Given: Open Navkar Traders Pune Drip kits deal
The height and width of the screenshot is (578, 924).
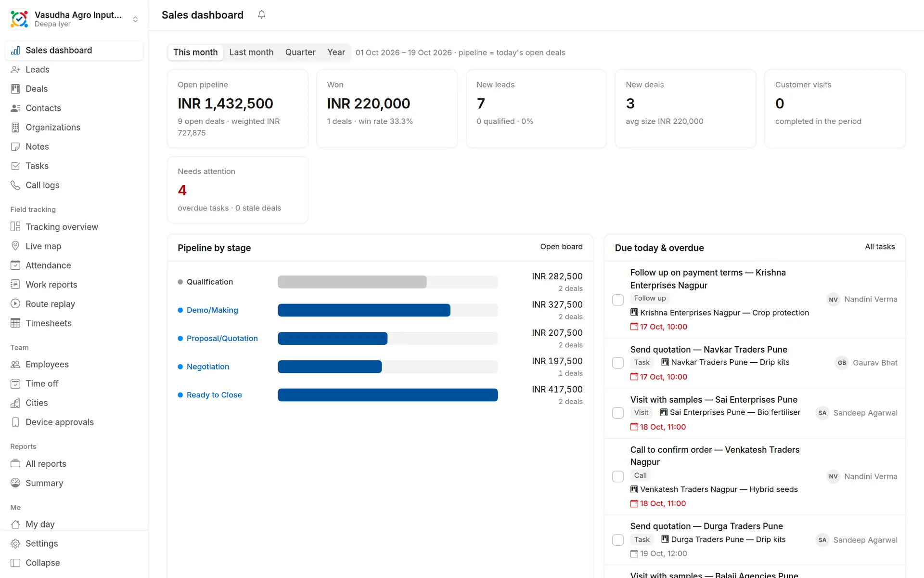Looking at the screenshot, I should [x=725, y=362].
